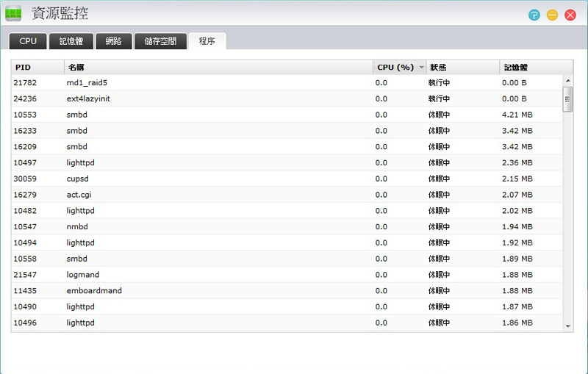Minimize the window with the yellow button
This screenshot has height=374, width=588.
552,15
